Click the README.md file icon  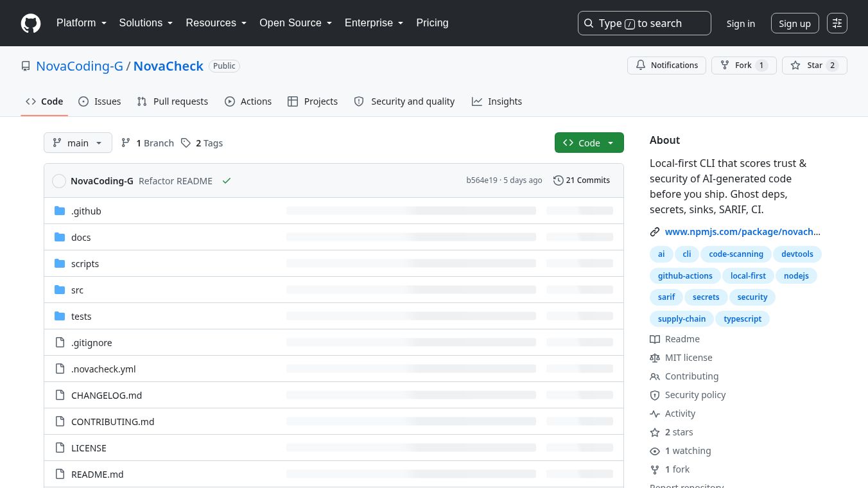click(60, 474)
